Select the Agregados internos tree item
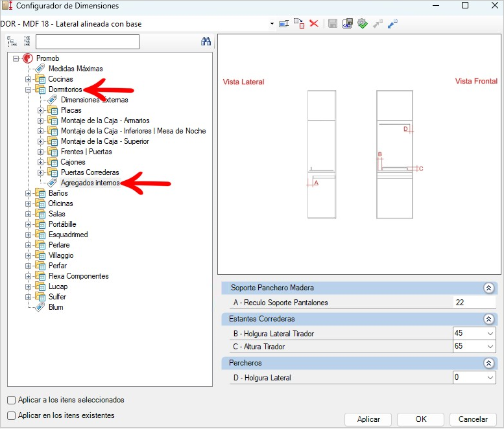Screen dimensions: 504x429 (x=90, y=183)
